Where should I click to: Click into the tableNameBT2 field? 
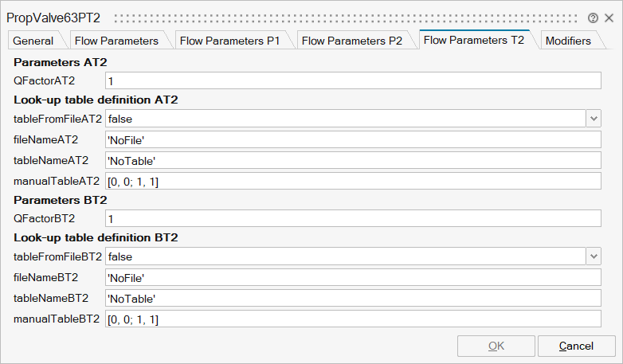click(353, 299)
